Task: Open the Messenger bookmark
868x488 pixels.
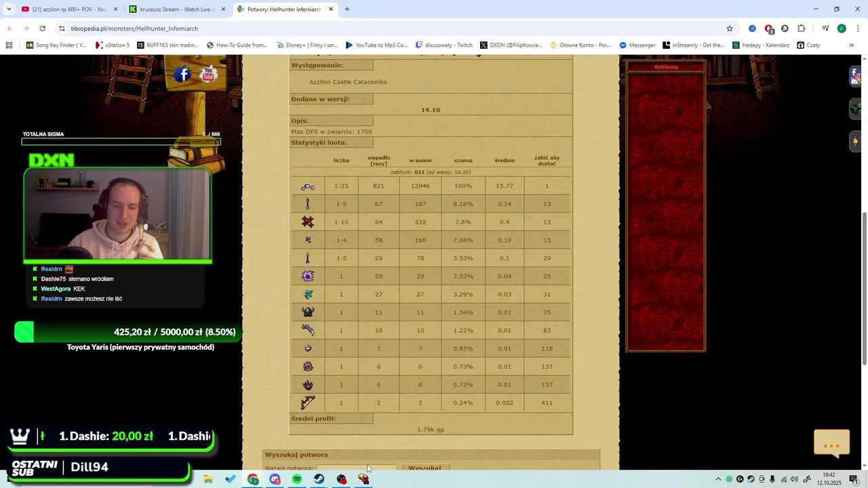Action: (637, 45)
